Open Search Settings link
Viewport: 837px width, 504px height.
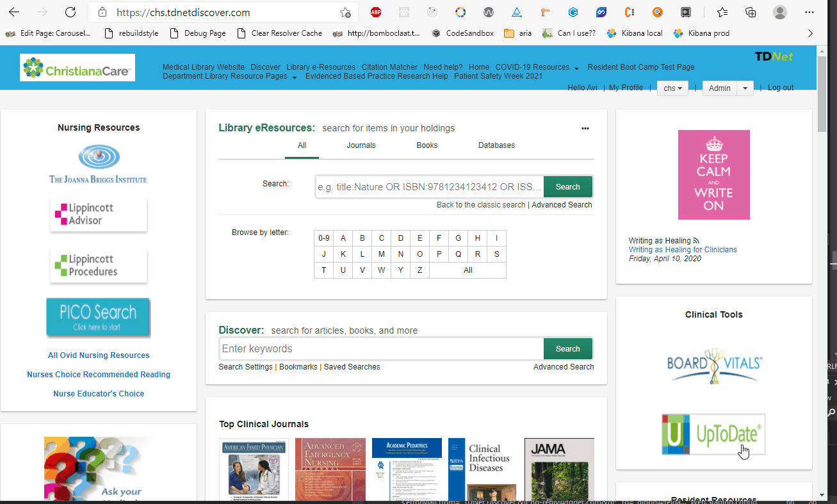(x=246, y=367)
